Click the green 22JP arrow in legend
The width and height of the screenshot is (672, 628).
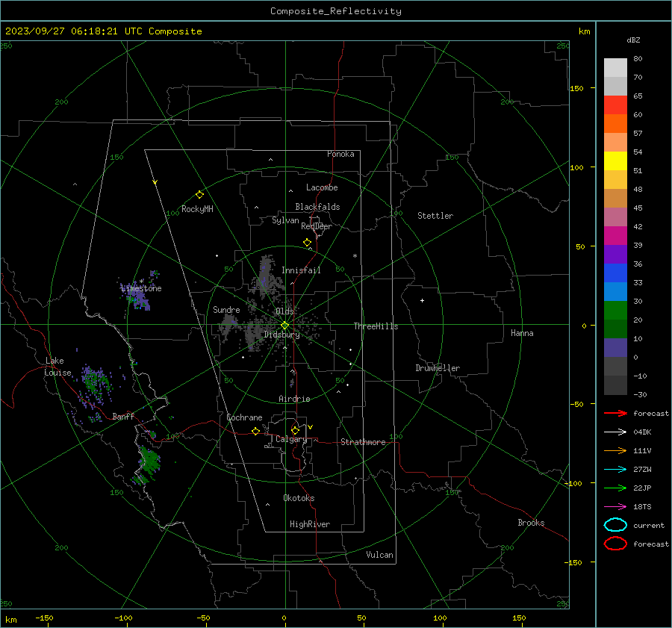(x=615, y=488)
